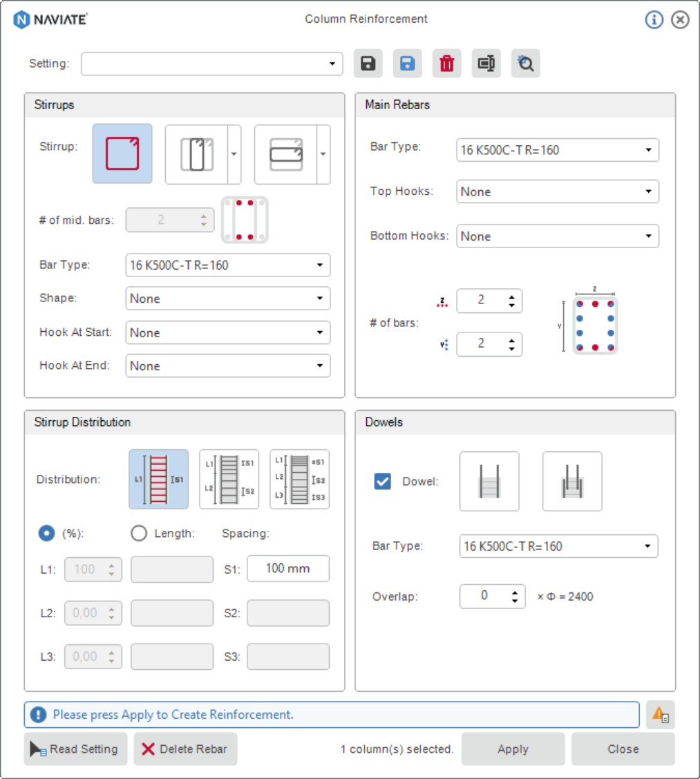This screenshot has width=700, height=779.
Task: Open the Setting dropdown
Action: coord(212,64)
